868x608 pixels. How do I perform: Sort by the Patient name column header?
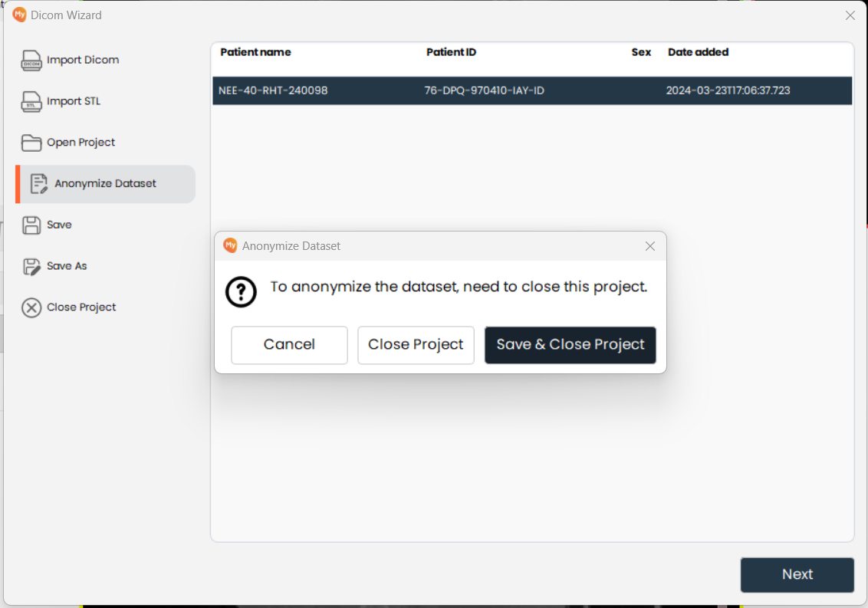[255, 52]
